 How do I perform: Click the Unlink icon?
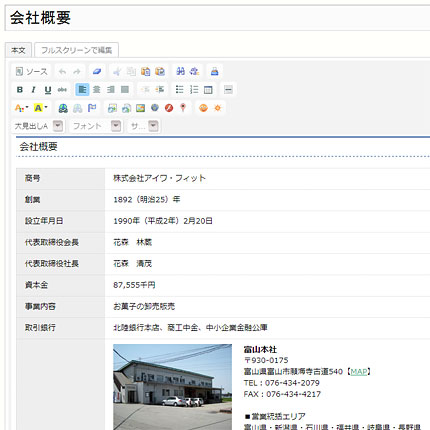click(77, 108)
